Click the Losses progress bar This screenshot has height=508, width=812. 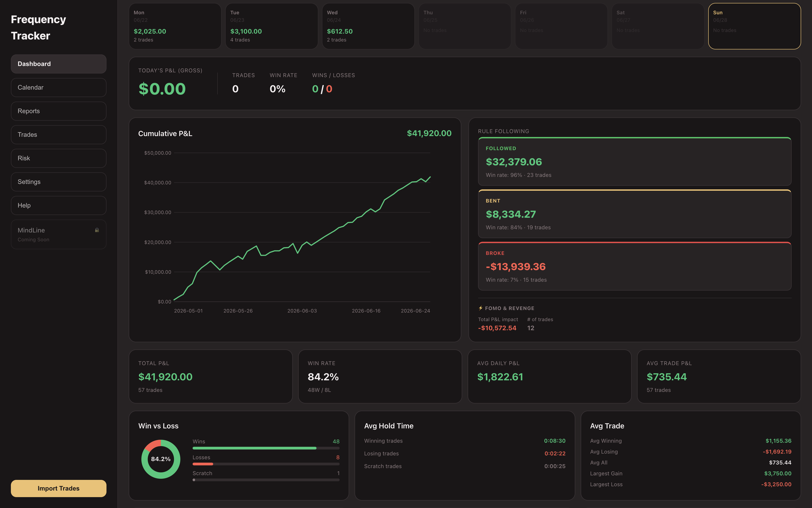point(266,464)
